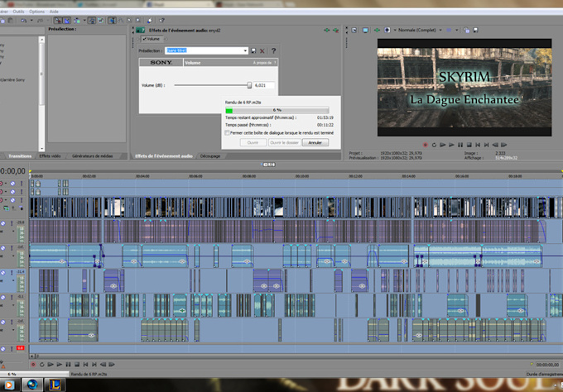The image size is (563, 392).
Task: Switch to the Générateurs de médias tab
Action: pos(92,156)
